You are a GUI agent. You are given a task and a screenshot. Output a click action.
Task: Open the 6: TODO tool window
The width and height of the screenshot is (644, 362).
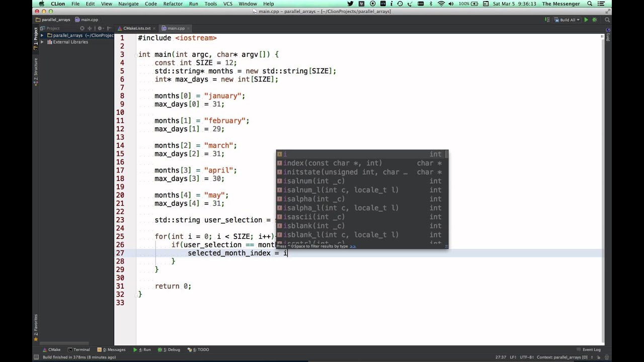point(198,349)
